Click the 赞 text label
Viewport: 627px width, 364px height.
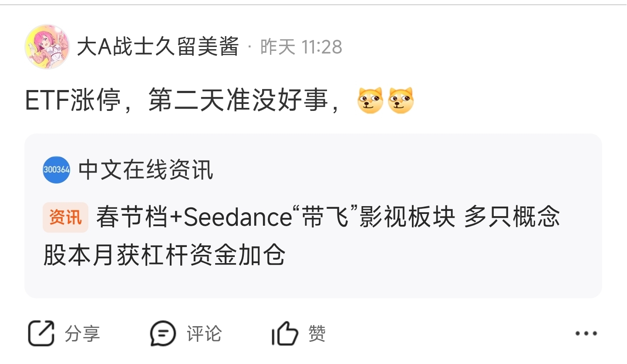(317, 334)
